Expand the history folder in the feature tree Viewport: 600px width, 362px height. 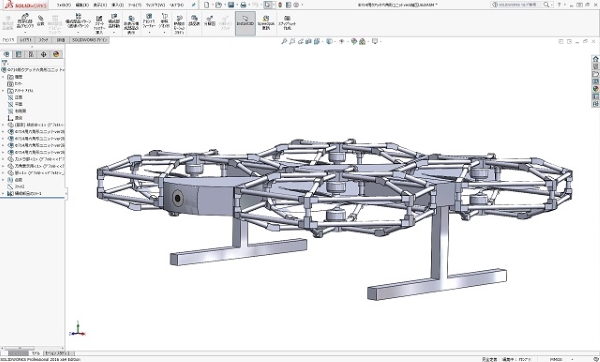[3, 77]
